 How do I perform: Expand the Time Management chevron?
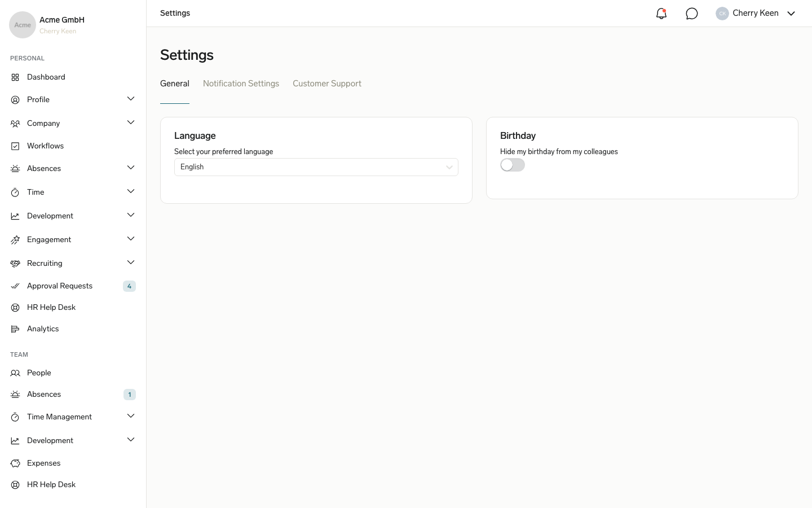tap(131, 416)
